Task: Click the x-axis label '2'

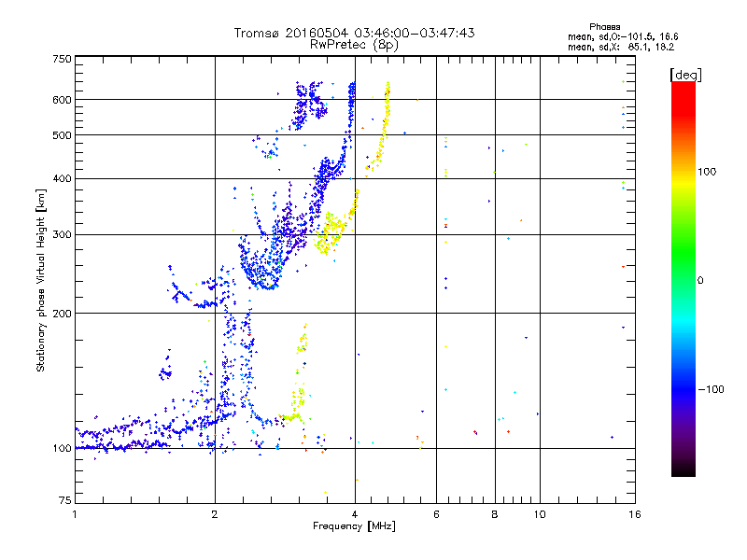Action: [215, 514]
